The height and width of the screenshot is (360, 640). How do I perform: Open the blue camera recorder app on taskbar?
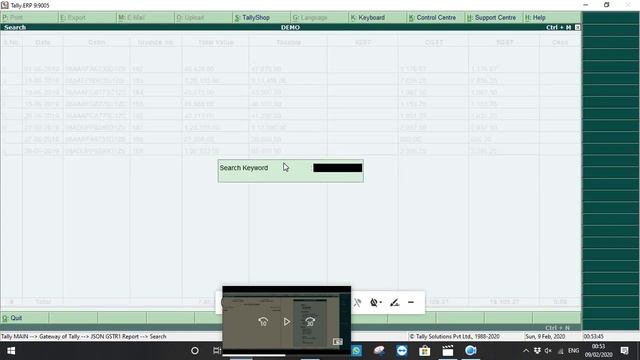click(x=471, y=351)
